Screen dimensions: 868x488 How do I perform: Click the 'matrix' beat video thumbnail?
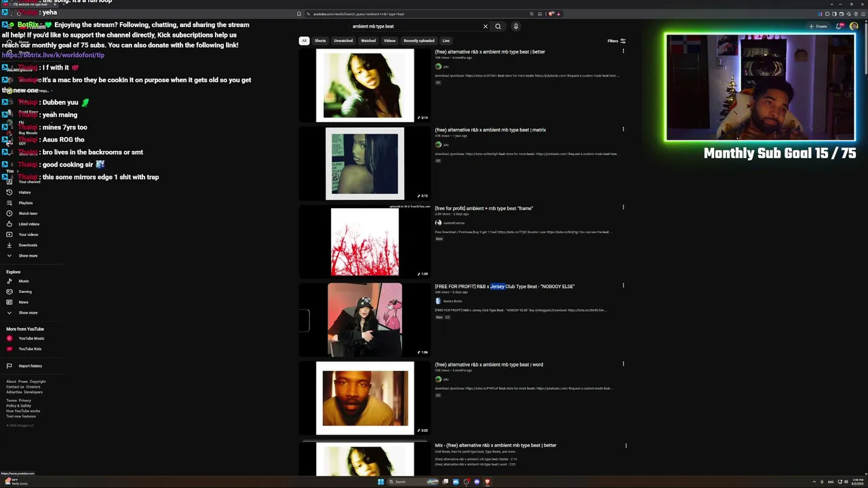coord(365,163)
